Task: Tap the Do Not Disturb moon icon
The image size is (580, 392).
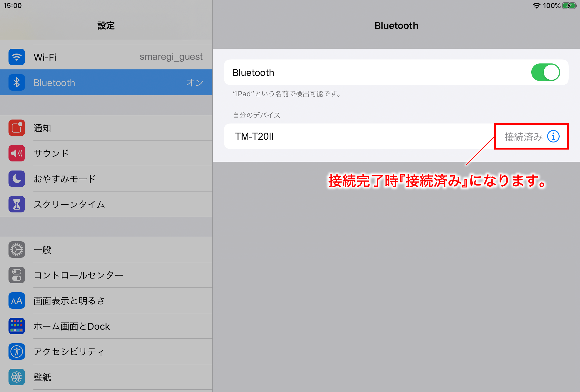Action: (17, 179)
